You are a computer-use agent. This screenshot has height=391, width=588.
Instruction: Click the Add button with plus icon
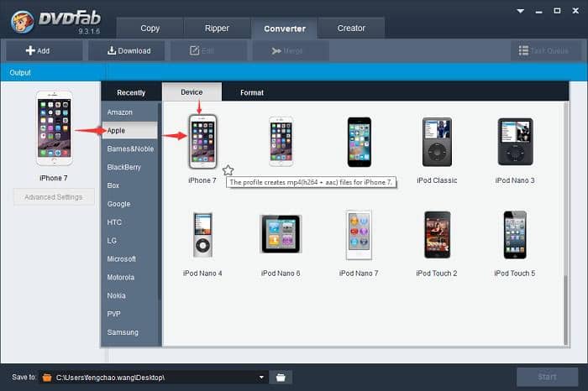pos(44,50)
